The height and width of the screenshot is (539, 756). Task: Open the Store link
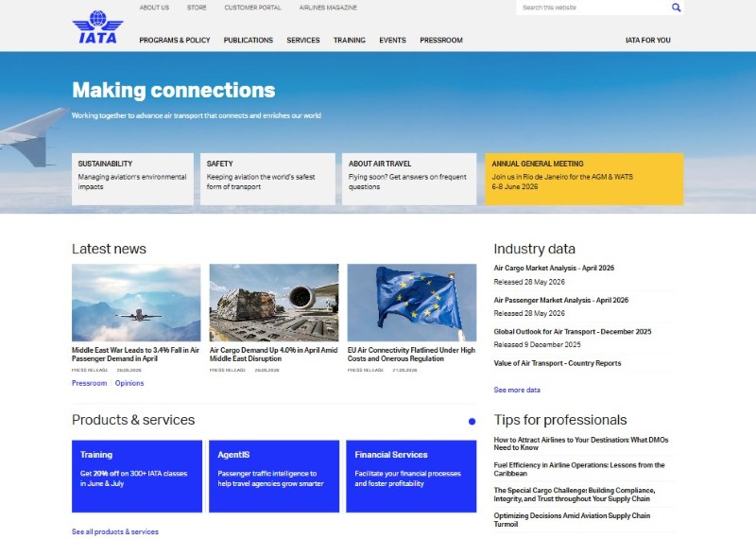(197, 8)
